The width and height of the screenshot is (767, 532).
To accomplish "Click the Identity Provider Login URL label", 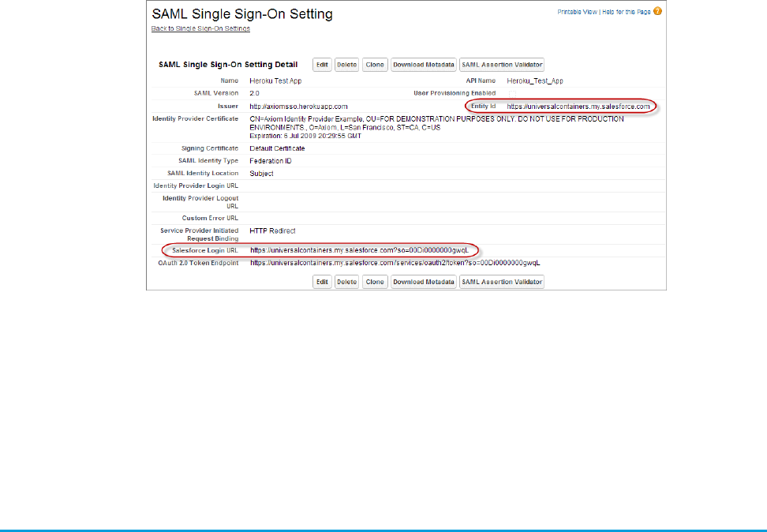I will tap(196, 186).
